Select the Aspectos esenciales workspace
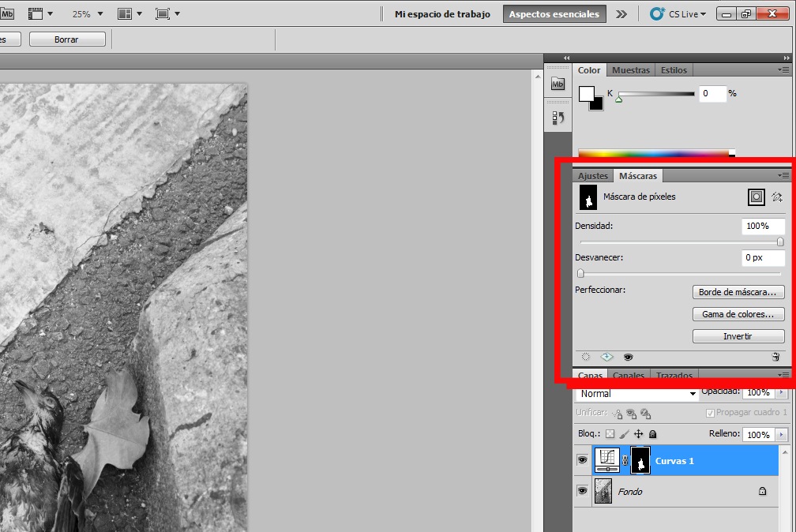The height and width of the screenshot is (532, 796). coord(554,14)
